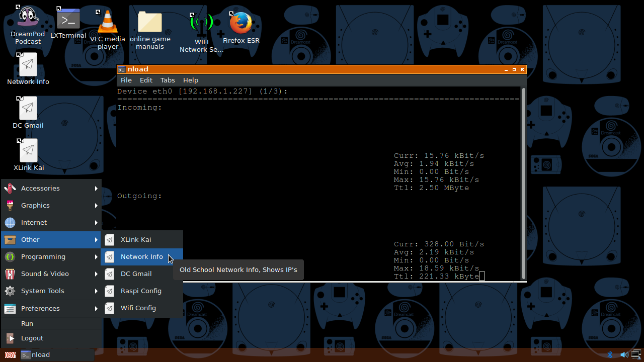The height and width of the screenshot is (362, 644).
Task: Click 'Avg: 1.94 kBit/s' incoming value
Action: (x=434, y=164)
